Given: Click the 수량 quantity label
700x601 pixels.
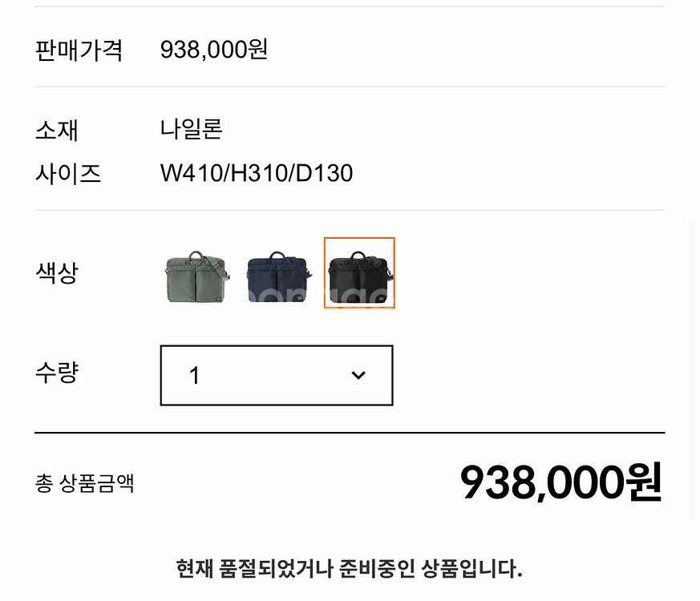Looking at the screenshot, I should (56, 373).
